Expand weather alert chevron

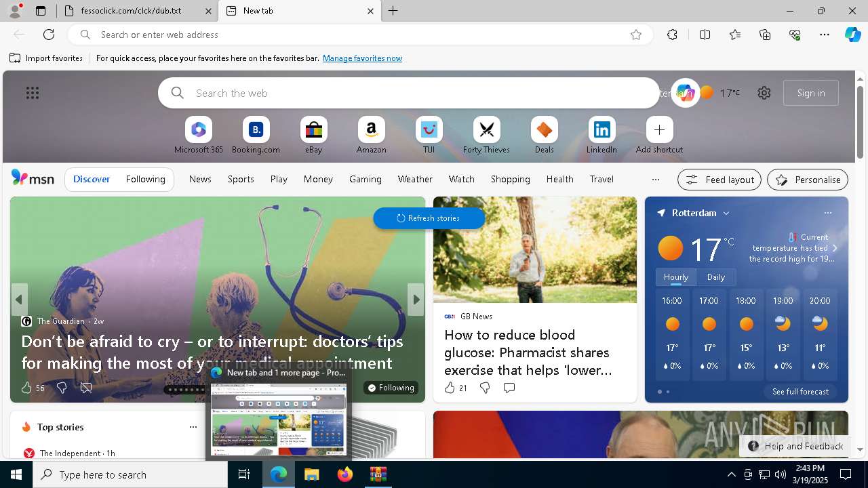tap(835, 248)
